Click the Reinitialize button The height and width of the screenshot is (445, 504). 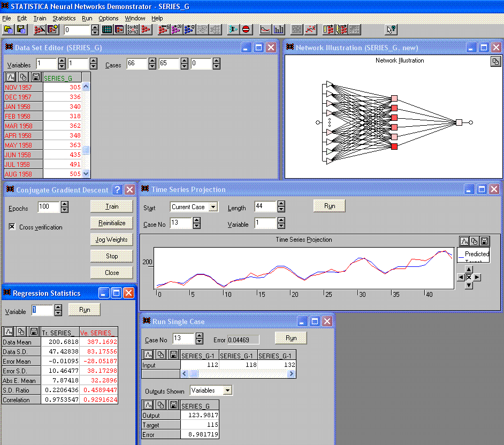pos(111,223)
